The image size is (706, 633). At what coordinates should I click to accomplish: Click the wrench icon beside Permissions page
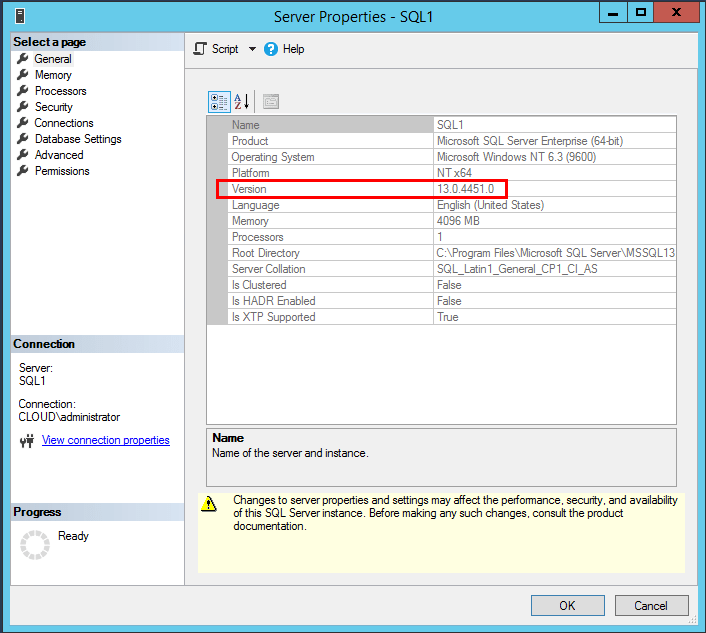[23, 171]
